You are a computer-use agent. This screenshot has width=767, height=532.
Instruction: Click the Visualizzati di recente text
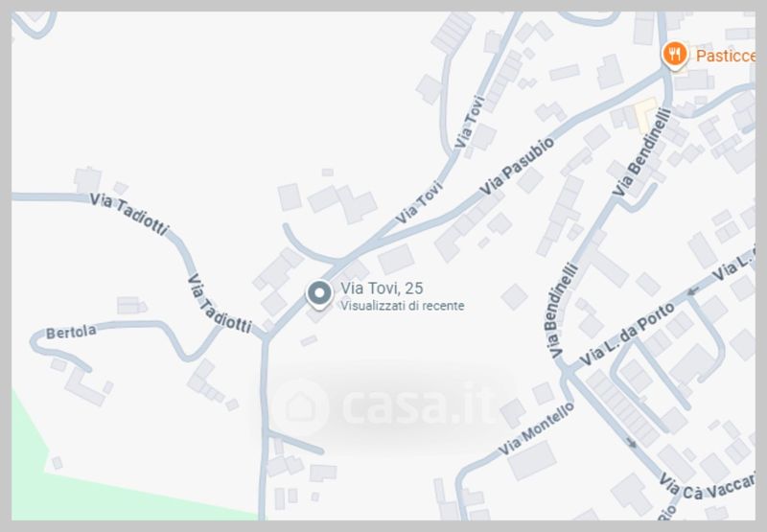point(402,306)
